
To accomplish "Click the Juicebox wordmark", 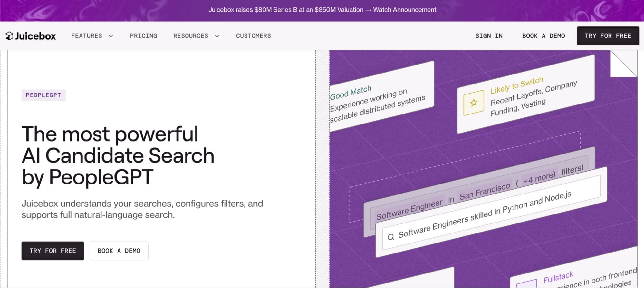I will (35, 36).
